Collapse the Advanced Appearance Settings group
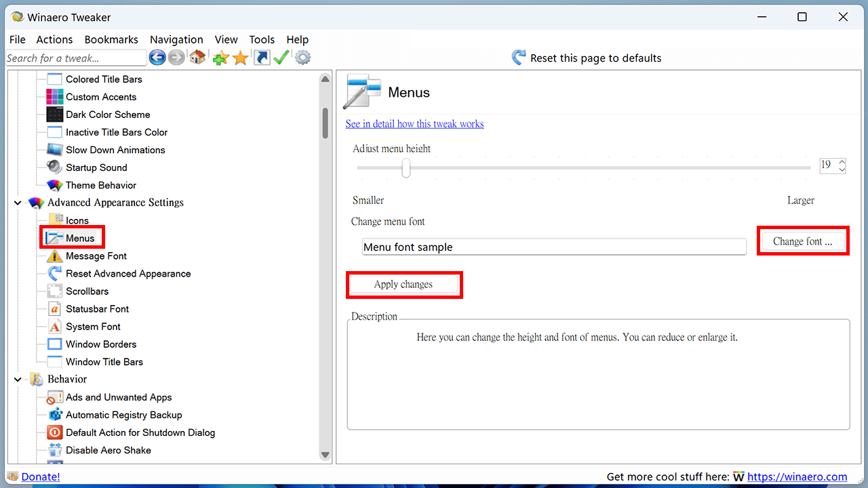The height and width of the screenshot is (488, 868). click(18, 203)
